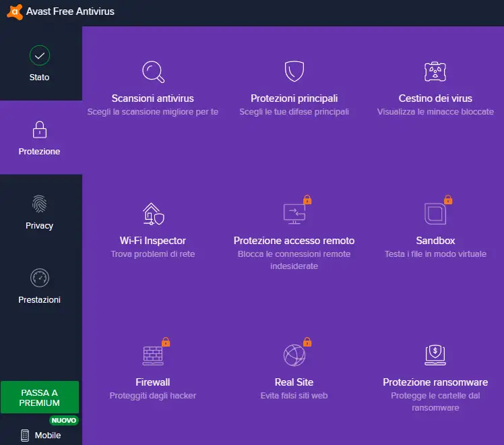Click the Mobile phone icon
Viewport: 504px width, 445px height.
click(x=25, y=436)
